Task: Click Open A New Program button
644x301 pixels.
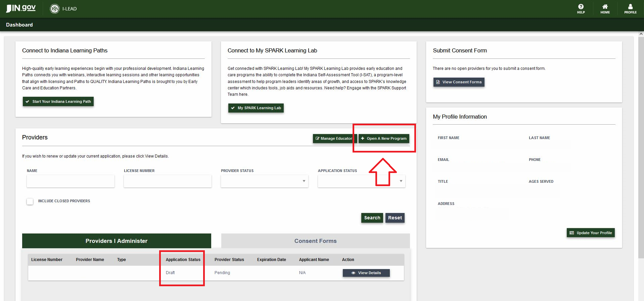Action: point(384,138)
